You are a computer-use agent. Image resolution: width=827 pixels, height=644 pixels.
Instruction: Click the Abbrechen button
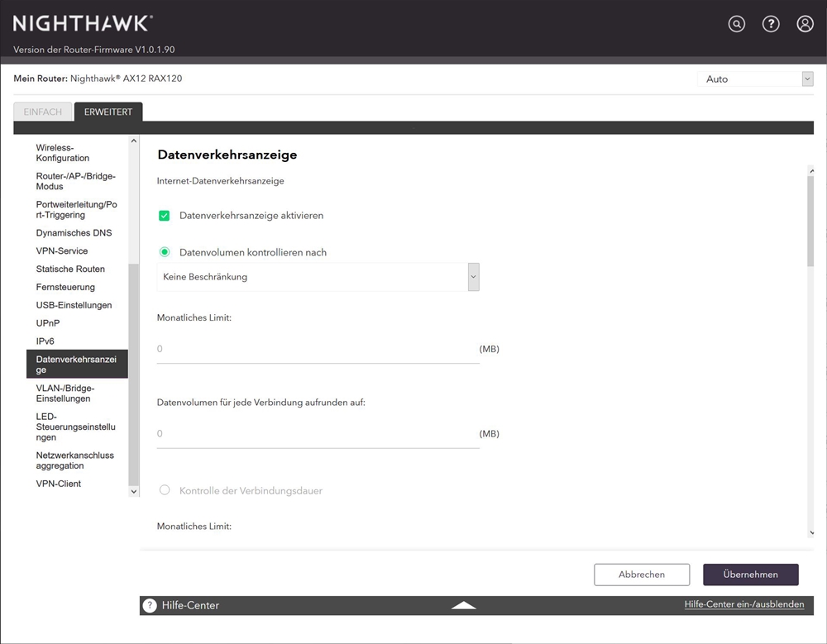641,575
